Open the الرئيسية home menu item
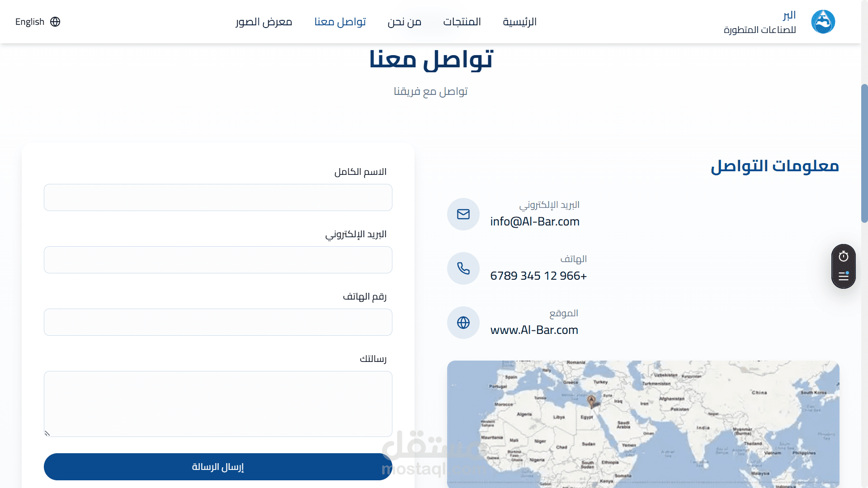Image resolution: width=868 pixels, height=488 pixels. click(519, 22)
